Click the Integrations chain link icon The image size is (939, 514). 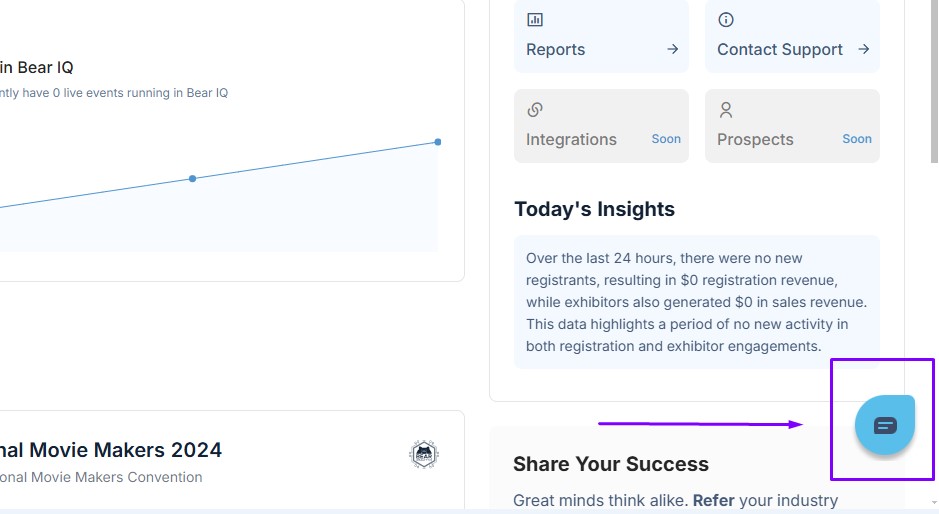click(x=535, y=110)
